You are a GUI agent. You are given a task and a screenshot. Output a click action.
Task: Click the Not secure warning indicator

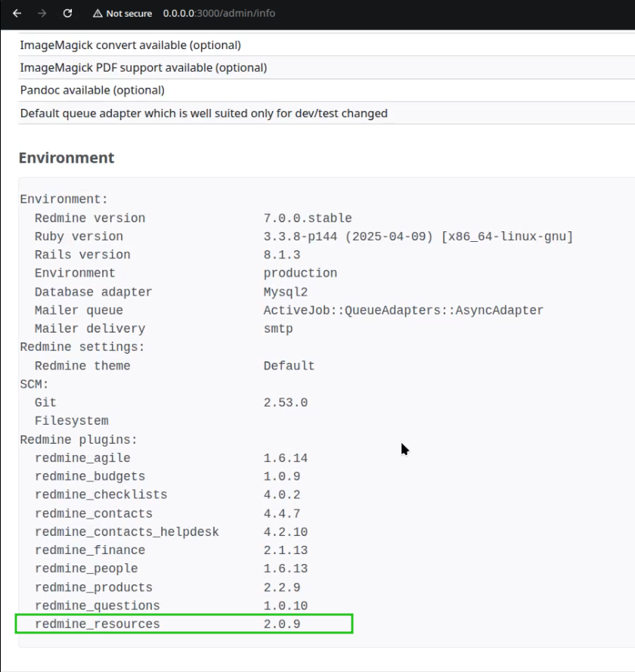tap(122, 14)
